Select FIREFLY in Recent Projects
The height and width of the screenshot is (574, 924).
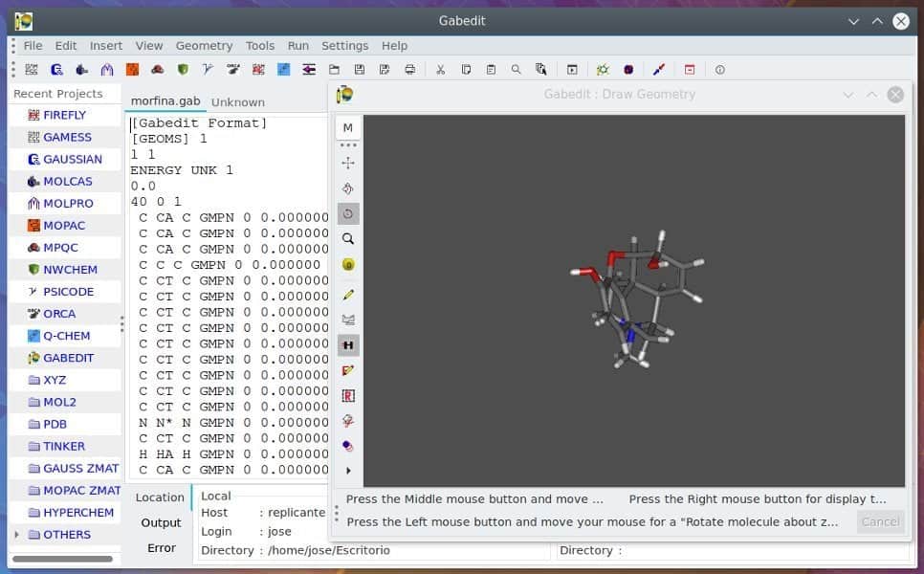[x=65, y=115]
